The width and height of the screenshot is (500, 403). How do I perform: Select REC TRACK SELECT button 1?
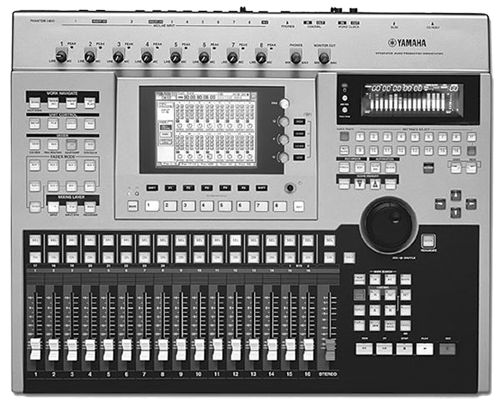click(360, 136)
